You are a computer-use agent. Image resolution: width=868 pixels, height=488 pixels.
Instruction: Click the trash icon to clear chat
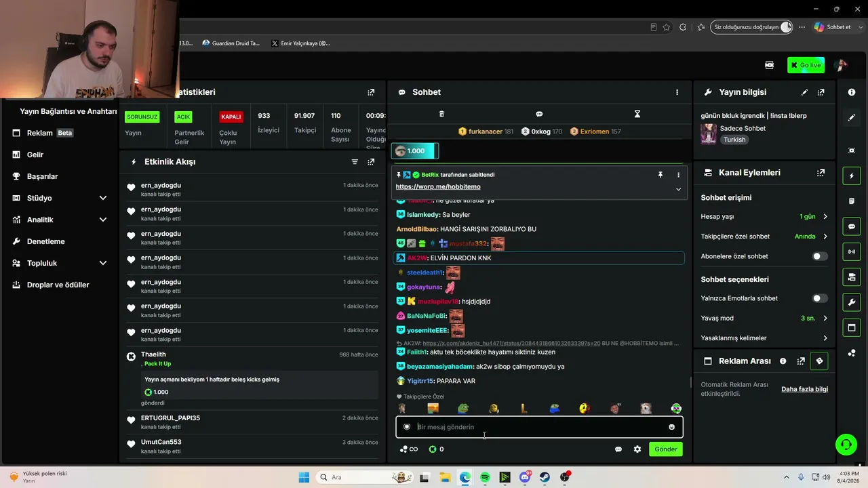click(x=441, y=114)
